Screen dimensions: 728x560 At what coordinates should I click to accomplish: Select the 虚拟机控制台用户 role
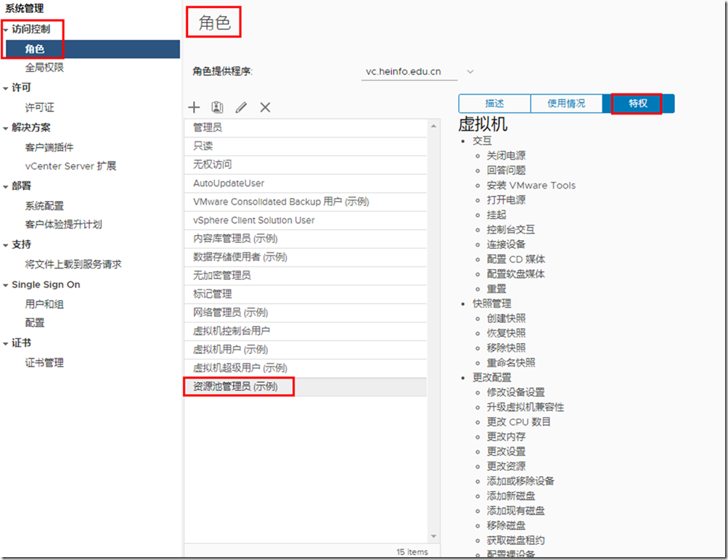(306, 332)
